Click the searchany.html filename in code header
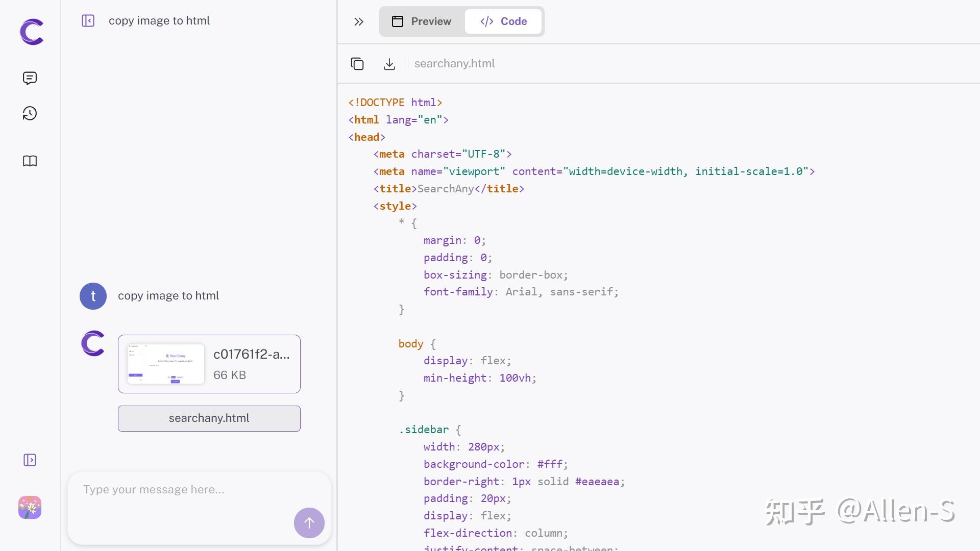Image resolution: width=980 pixels, height=551 pixels. pyautogui.click(x=454, y=64)
